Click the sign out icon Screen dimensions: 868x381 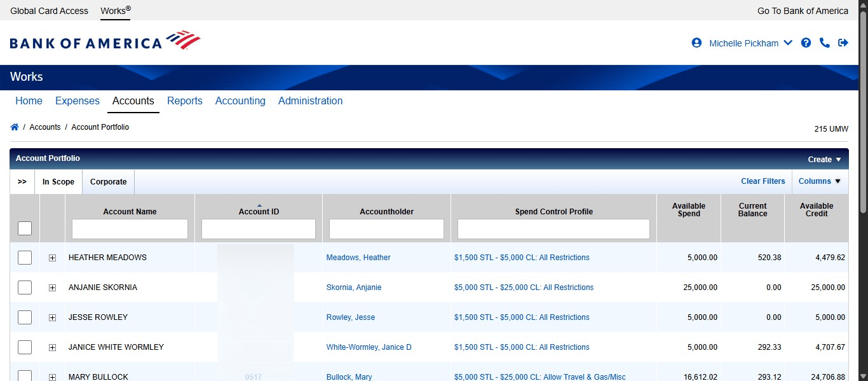(843, 43)
